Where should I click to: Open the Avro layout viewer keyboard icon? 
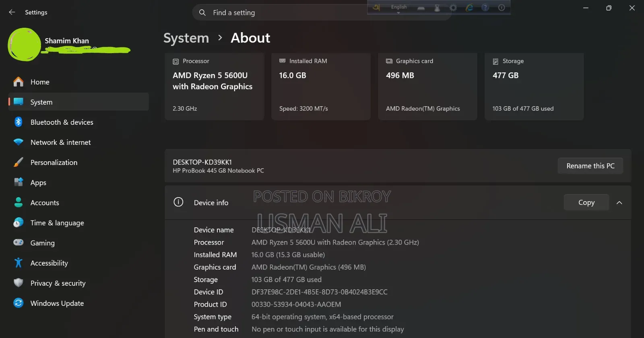(421, 8)
